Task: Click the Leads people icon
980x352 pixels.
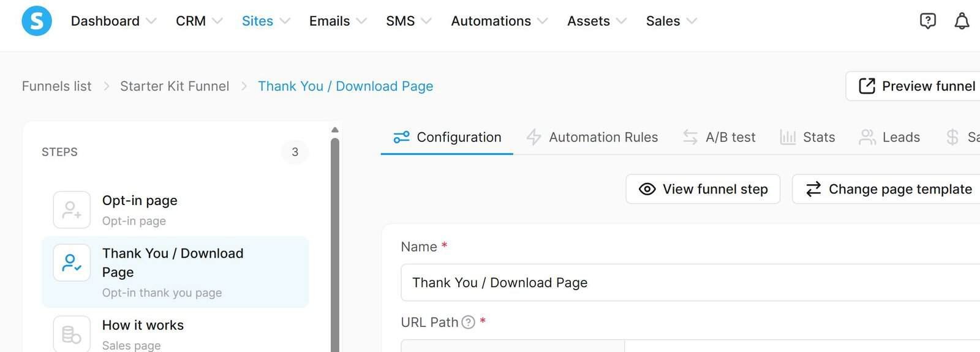Action: coord(867,137)
